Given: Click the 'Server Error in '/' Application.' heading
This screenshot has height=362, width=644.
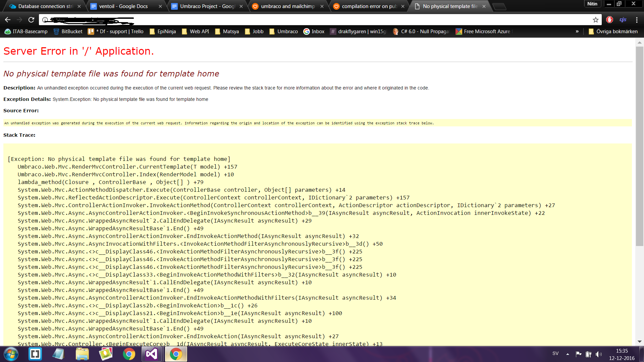Looking at the screenshot, I should (x=78, y=51).
